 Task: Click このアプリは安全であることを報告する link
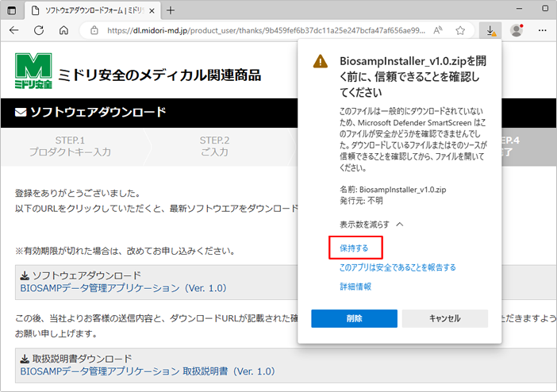click(x=398, y=267)
